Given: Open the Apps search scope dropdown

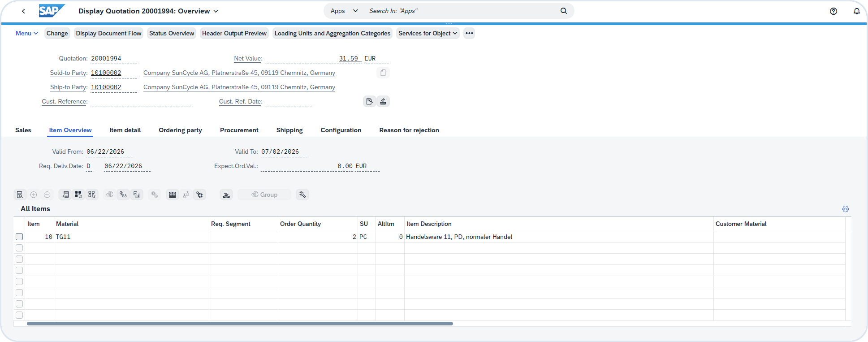Looking at the screenshot, I should click(344, 11).
